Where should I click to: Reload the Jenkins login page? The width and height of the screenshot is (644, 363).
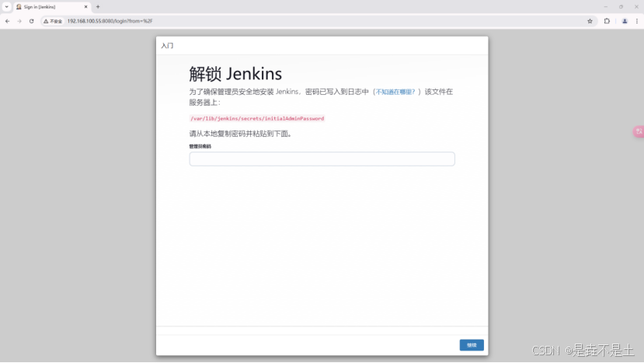point(32,21)
